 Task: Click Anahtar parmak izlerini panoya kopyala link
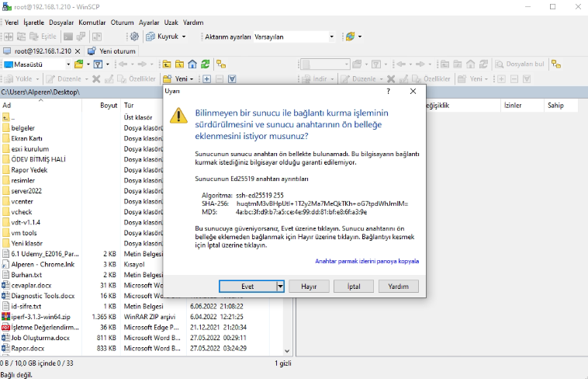click(x=367, y=261)
